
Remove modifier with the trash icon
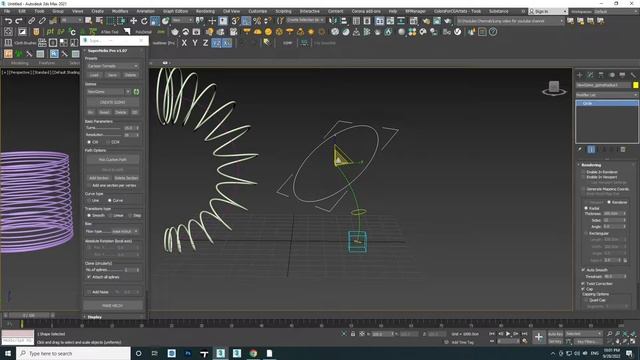(x=623, y=149)
